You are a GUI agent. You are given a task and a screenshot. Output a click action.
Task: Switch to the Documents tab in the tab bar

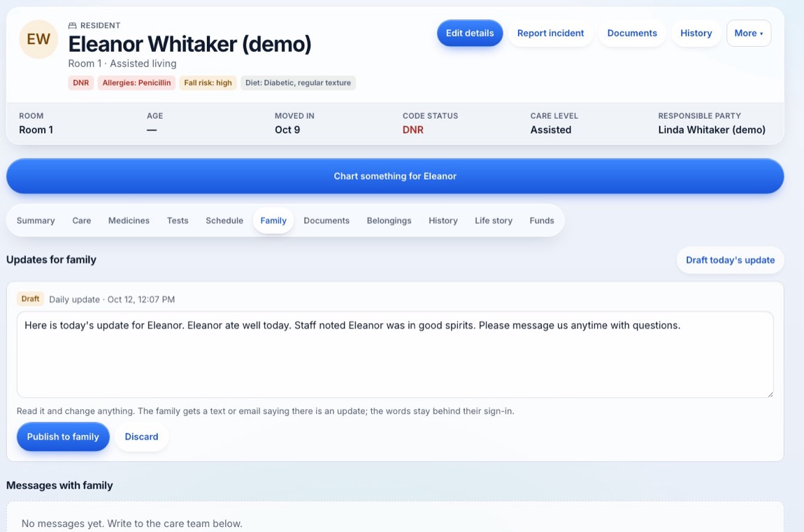click(326, 220)
